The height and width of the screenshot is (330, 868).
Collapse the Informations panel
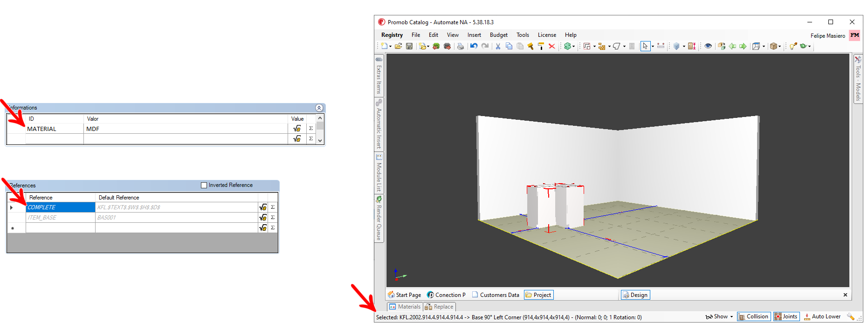[319, 108]
